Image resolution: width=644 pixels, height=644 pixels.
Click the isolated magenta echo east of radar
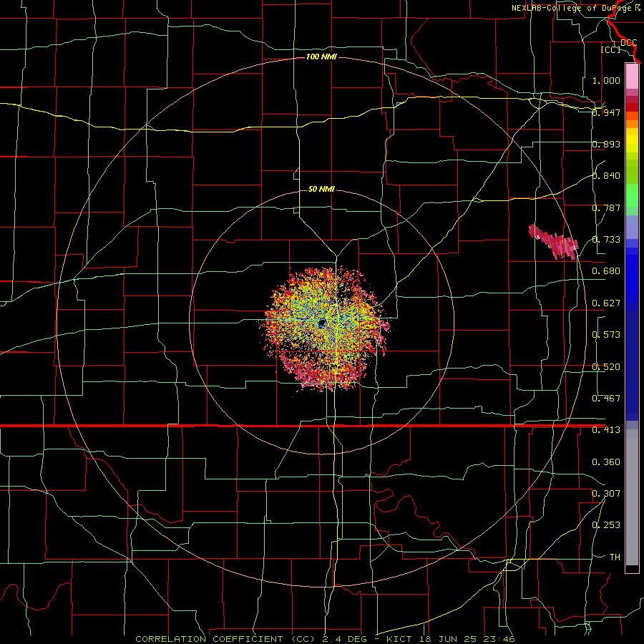(x=553, y=242)
